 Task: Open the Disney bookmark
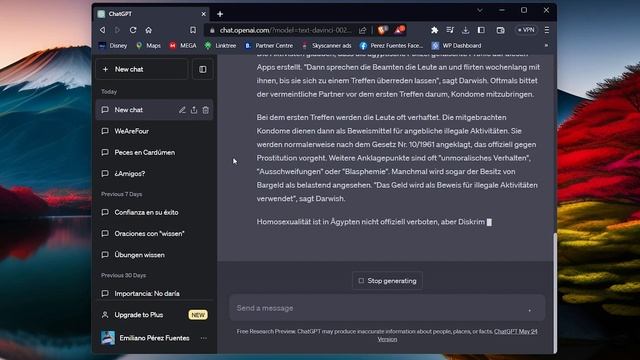click(113, 46)
